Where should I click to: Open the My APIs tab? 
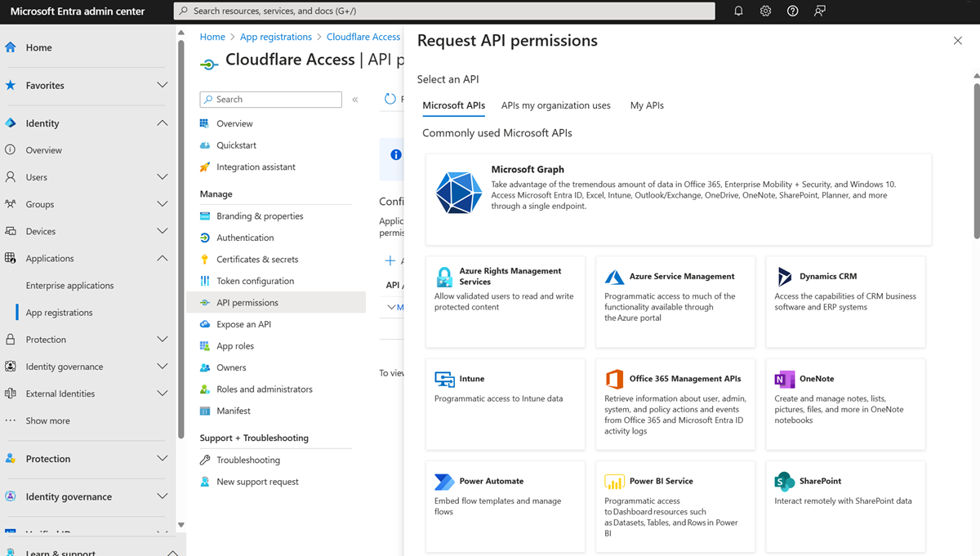tap(646, 105)
